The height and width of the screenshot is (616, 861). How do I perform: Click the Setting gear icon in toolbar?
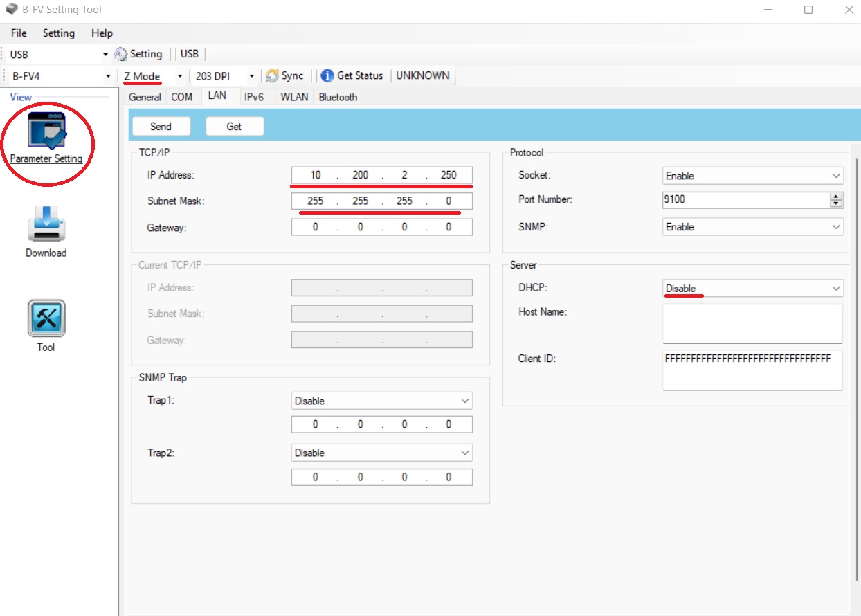(x=121, y=54)
